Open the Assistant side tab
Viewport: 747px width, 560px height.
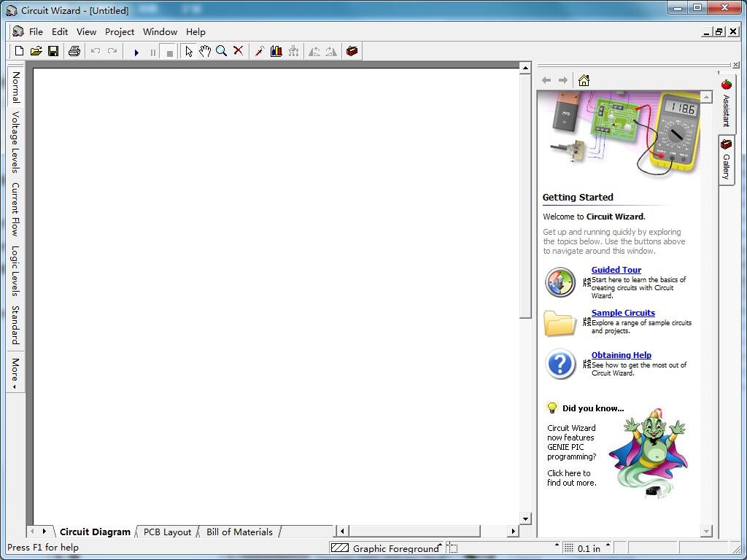click(x=726, y=104)
